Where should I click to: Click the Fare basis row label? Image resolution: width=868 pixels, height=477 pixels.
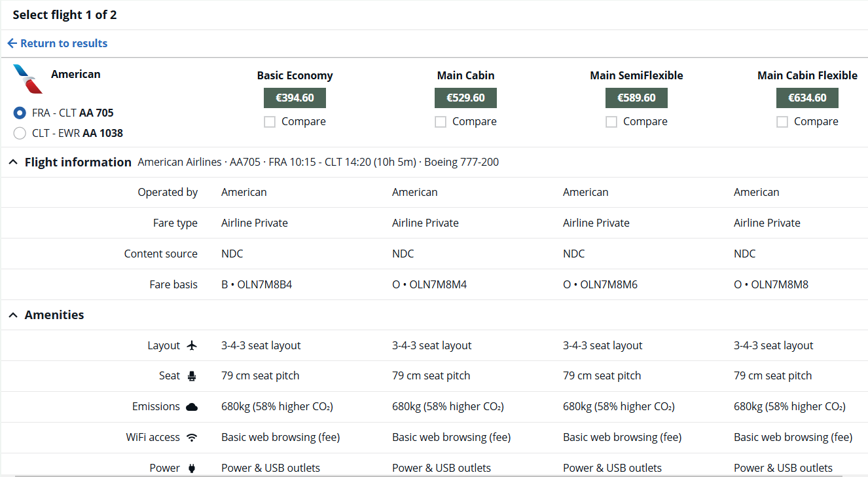(x=173, y=284)
